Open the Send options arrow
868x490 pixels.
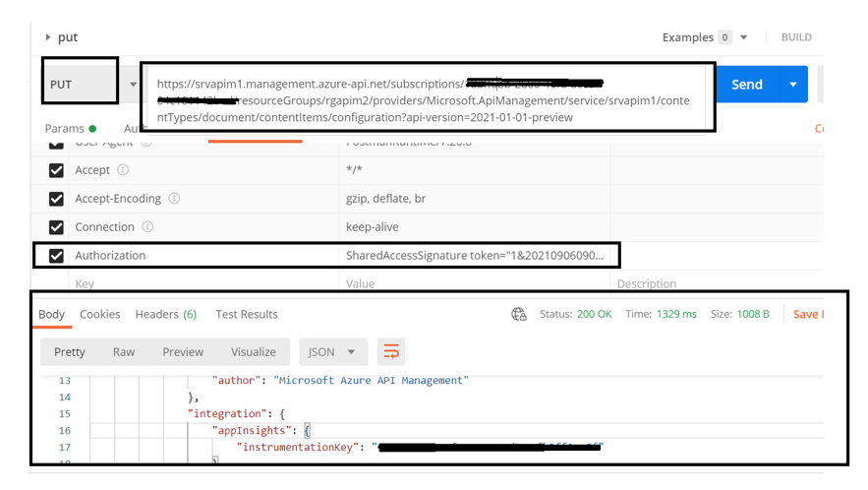point(793,85)
